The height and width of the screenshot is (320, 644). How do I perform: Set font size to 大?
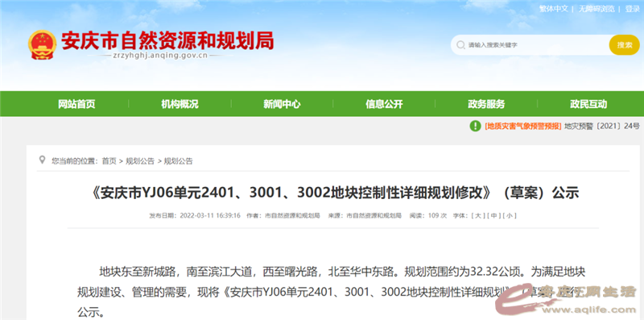pyautogui.click(x=478, y=215)
